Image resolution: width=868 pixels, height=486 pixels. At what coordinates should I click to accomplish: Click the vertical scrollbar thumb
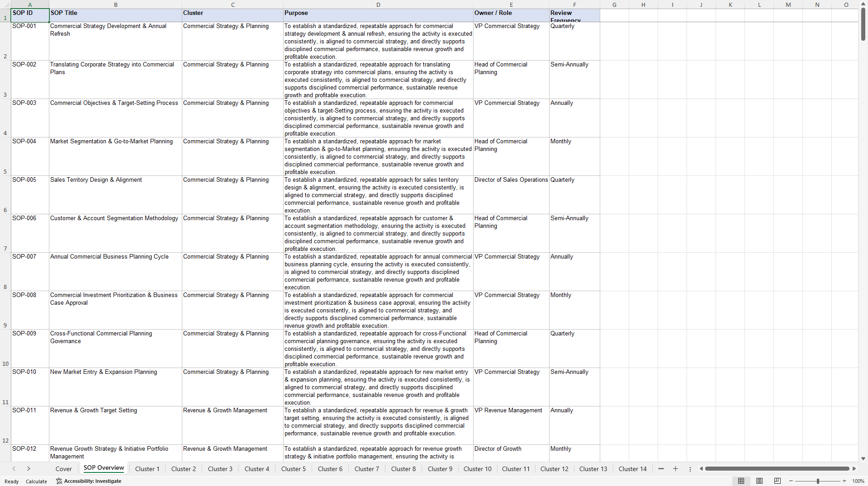(863, 24)
